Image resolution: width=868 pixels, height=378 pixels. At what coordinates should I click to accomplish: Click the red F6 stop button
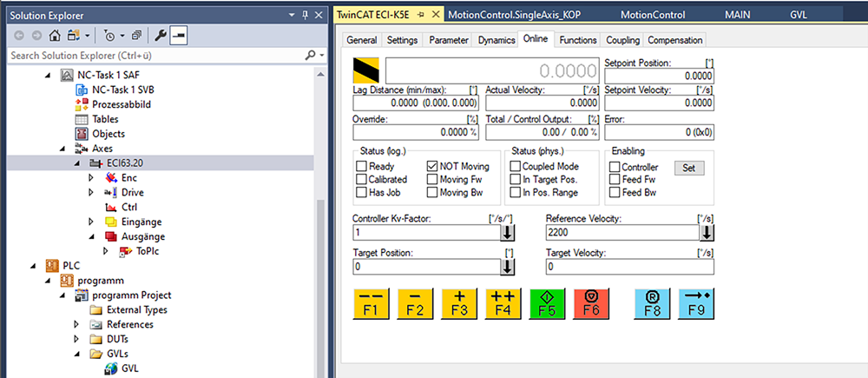591,302
